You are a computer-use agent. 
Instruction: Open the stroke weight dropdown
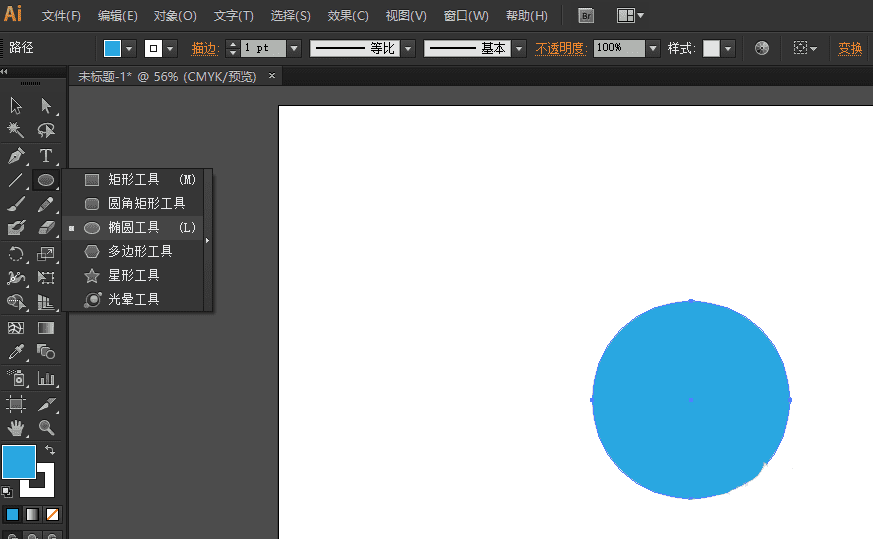[295, 48]
